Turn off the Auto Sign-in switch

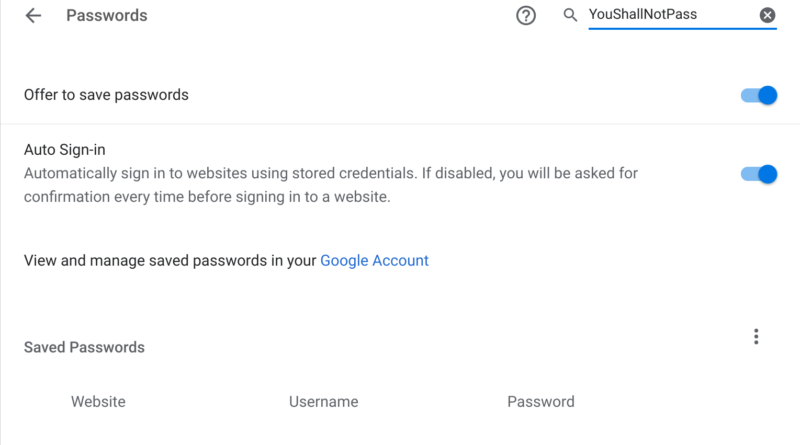tap(759, 174)
